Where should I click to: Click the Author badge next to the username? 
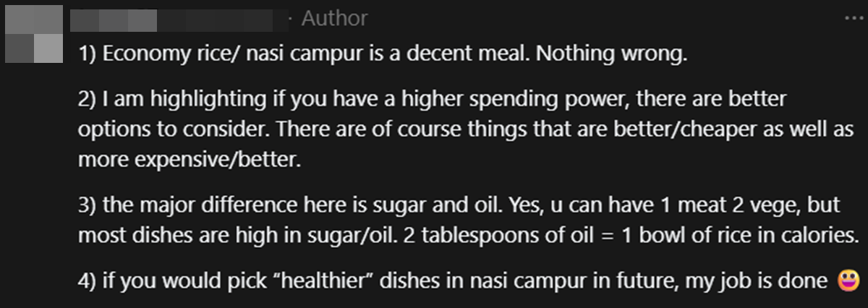[334, 18]
